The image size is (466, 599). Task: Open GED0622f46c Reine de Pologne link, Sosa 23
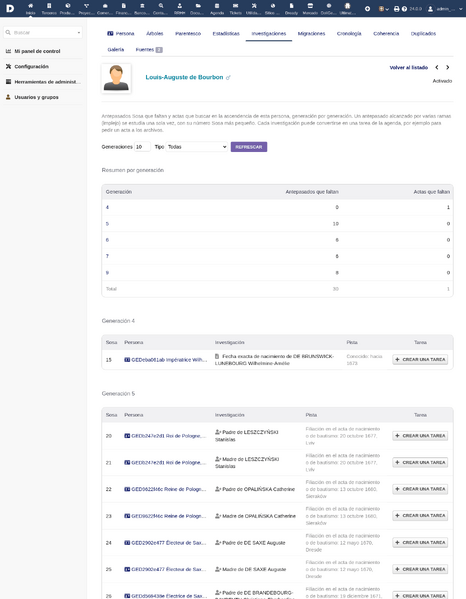[x=165, y=516]
